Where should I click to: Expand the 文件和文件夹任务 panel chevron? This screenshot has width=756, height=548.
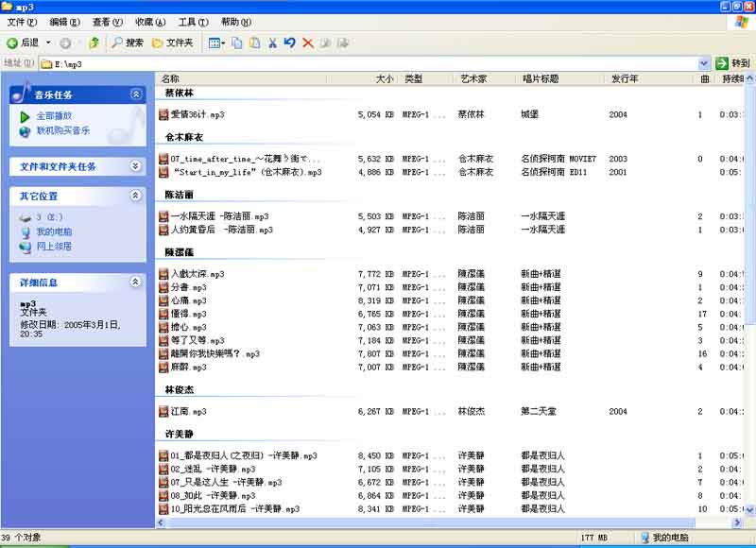pyautogui.click(x=136, y=166)
